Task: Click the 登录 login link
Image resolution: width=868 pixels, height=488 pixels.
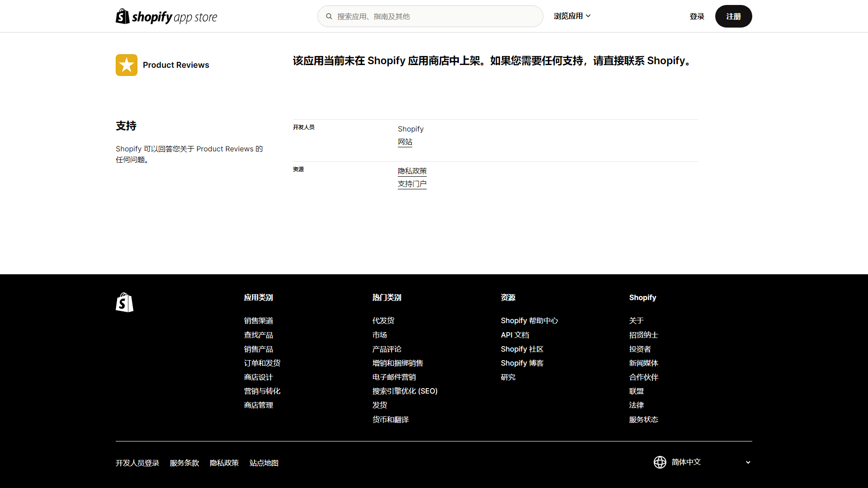Action: point(697,16)
